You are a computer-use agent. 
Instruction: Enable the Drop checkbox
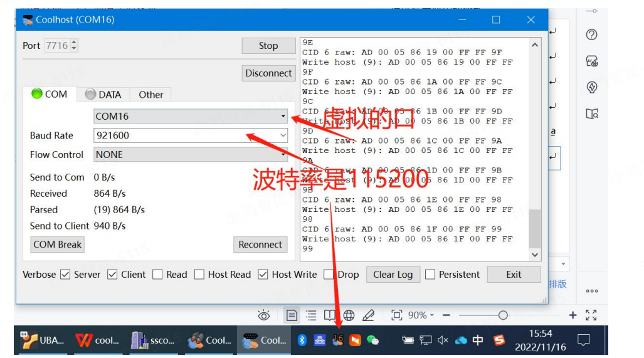click(328, 274)
